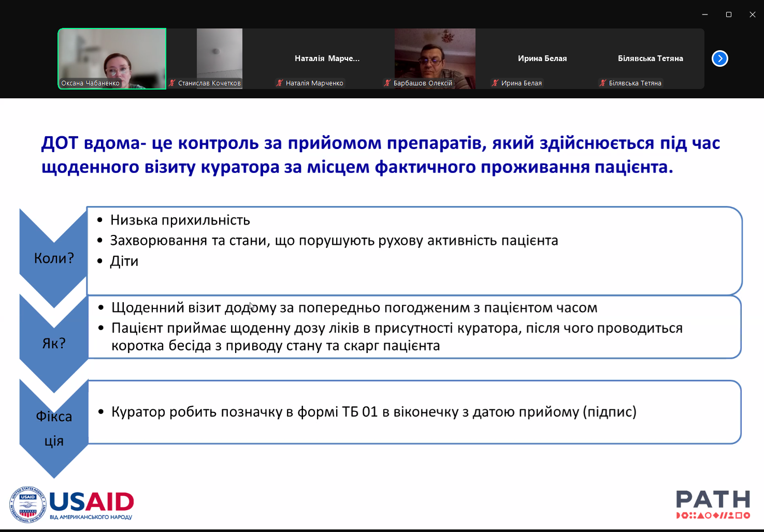Minimize the meeting window
This screenshot has width=764, height=532.
(705, 14)
